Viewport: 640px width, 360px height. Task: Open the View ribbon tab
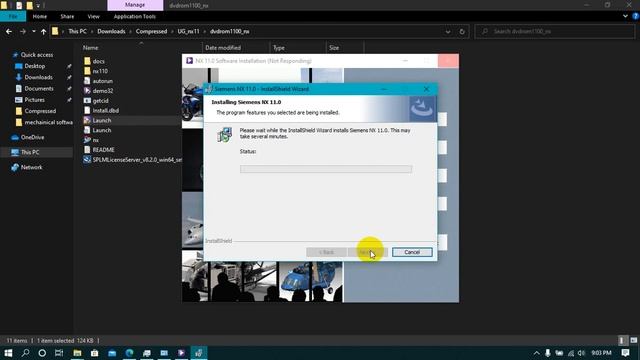coord(93,16)
